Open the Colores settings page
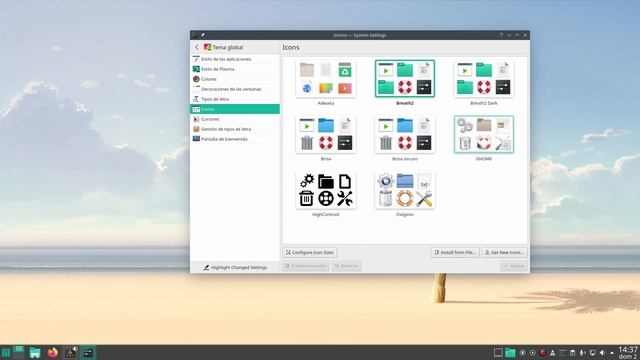 pyautogui.click(x=235, y=79)
